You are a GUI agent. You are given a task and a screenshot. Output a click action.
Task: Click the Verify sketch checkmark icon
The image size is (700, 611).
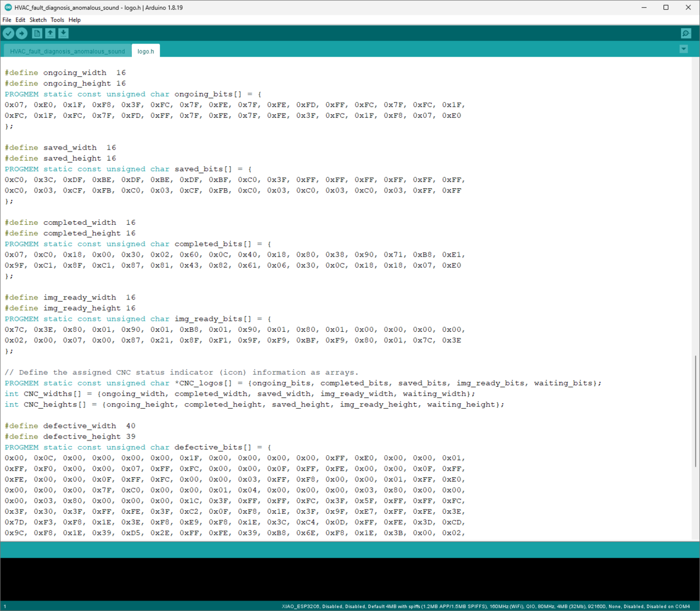(9, 33)
